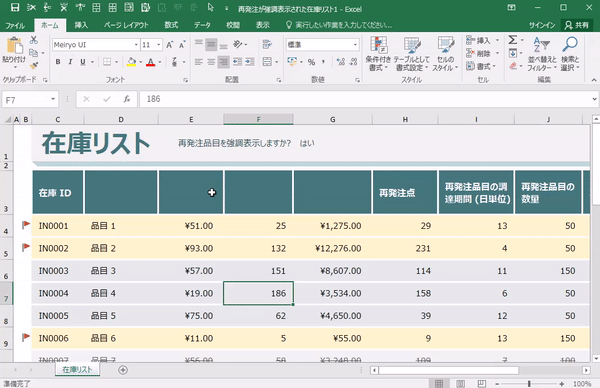Increase the font size with the larger A icon
The height and width of the screenshot is (388, 600).
[170, 45]
